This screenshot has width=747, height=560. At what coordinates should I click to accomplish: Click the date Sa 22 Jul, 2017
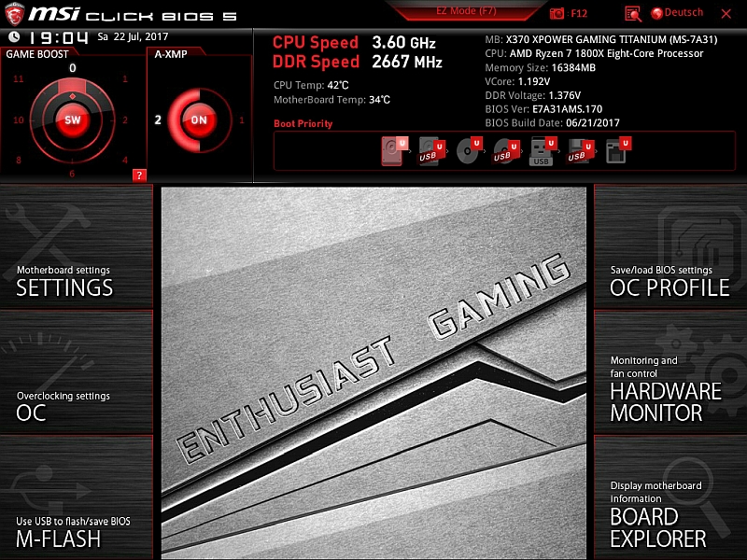tap(133, 36)
